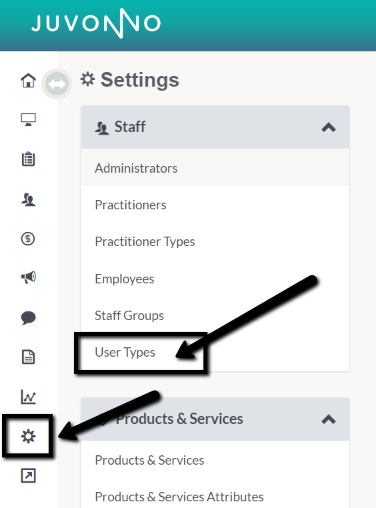
Task: Open the chat bubble messages icon
Action: point(28,317)
